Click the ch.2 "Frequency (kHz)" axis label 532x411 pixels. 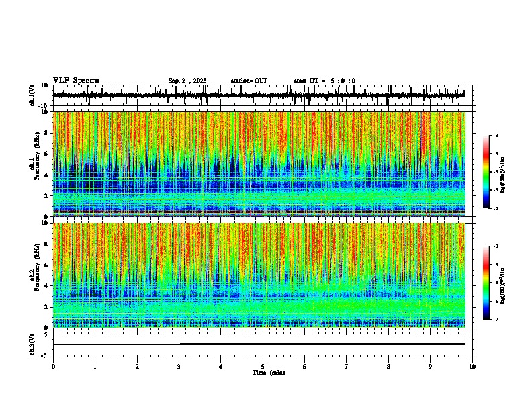(37, 267)
